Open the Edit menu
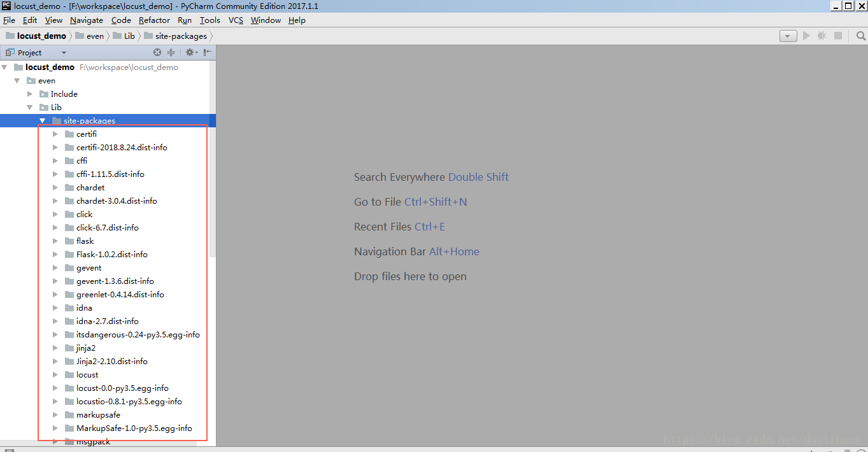The image size is (868, 452). (x=30, y=20)
